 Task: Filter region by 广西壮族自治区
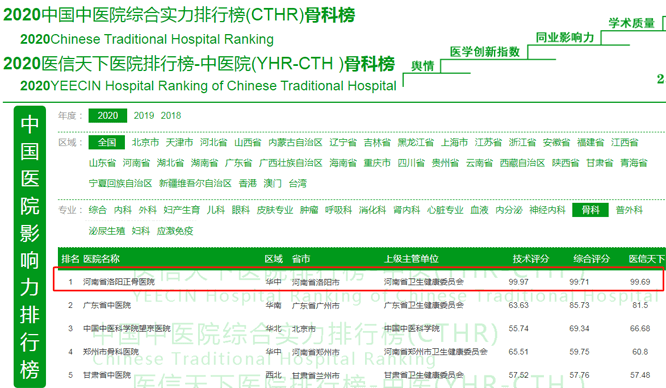(x=291, y=163)
